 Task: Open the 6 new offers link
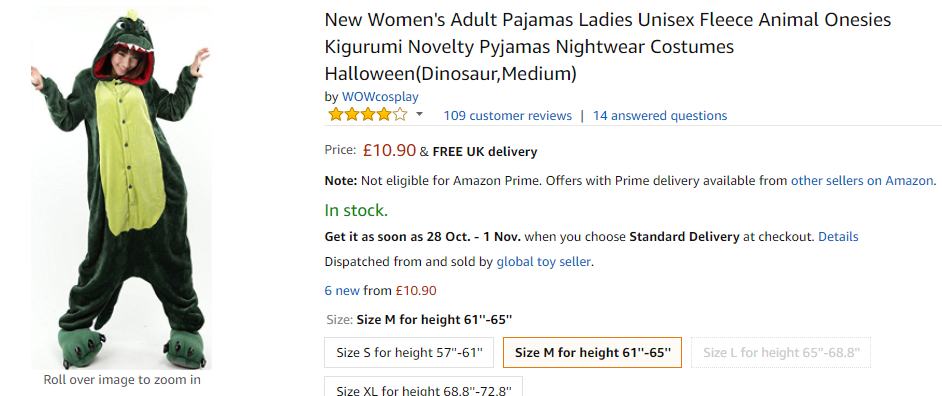tap(342, 291)
